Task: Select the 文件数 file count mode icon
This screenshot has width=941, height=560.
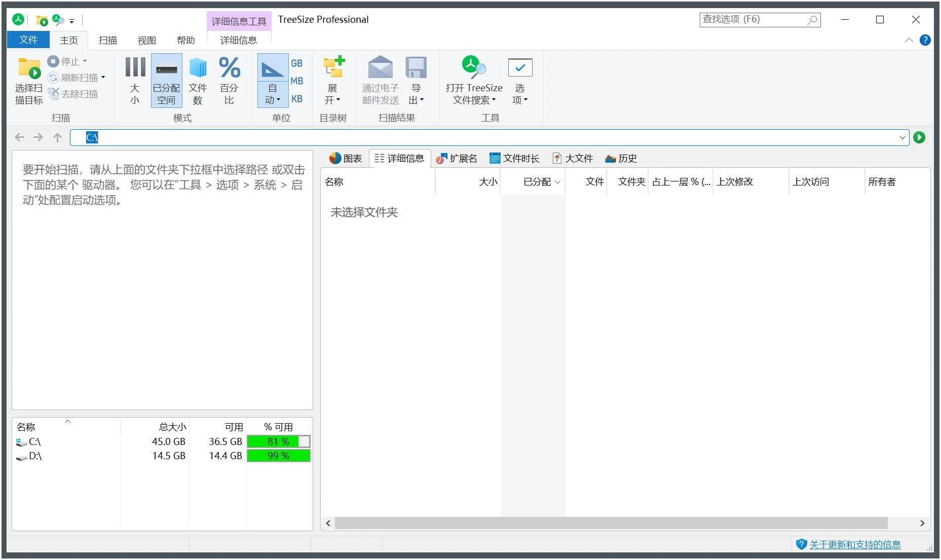Action: click(198, 80)
